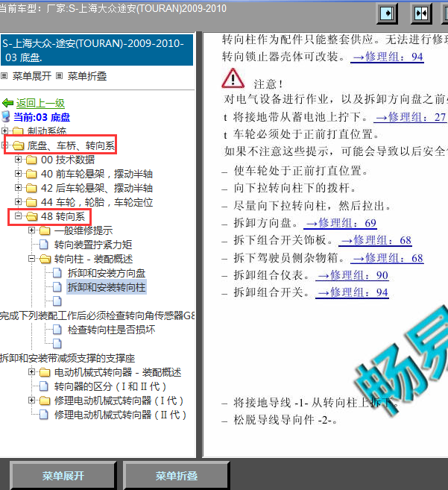
Task: Select 拆卸和安装带减频支撑的支撑座 item
Action: point(68,358)
